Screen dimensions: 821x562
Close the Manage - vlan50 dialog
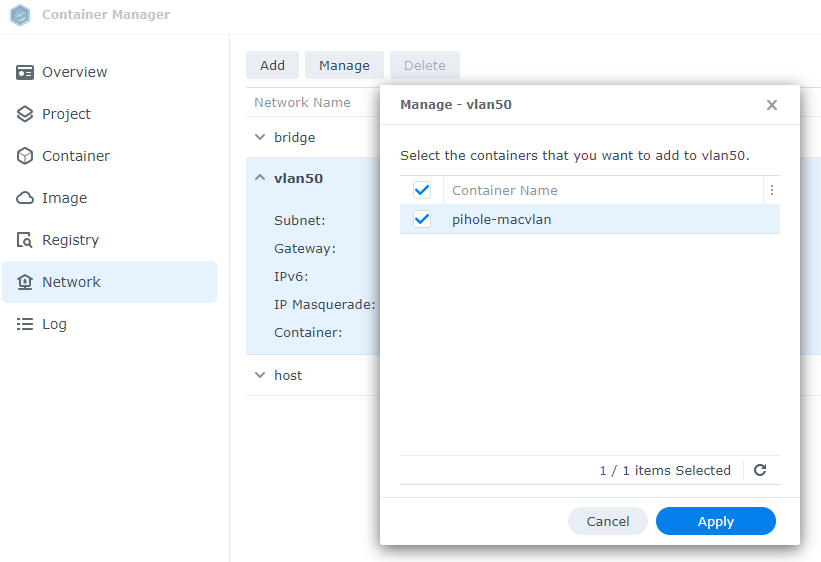pyautogui.click(x=771, y=105)
